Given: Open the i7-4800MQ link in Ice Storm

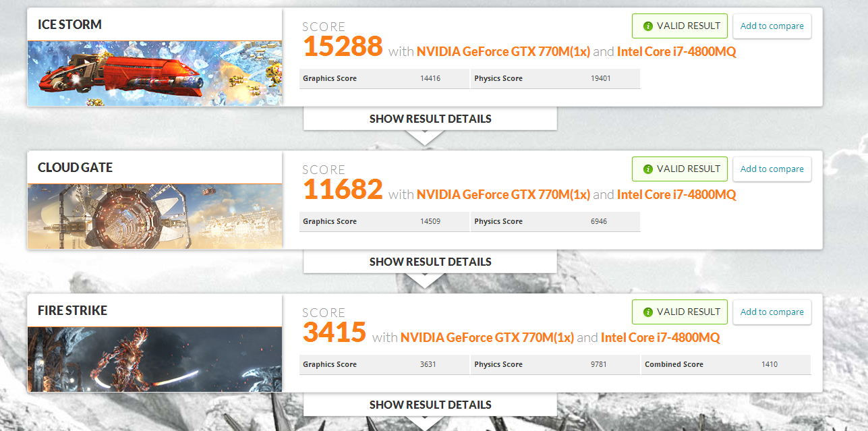Looking at the screenshot, I should 676,52.
